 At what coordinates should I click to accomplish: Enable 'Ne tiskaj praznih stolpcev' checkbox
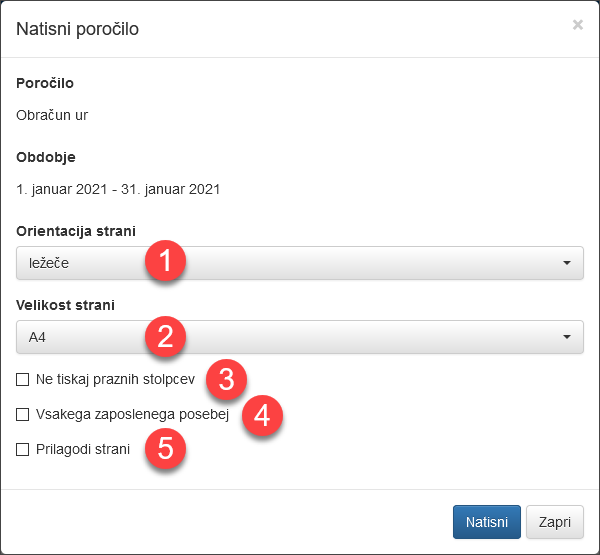[22, 380]
